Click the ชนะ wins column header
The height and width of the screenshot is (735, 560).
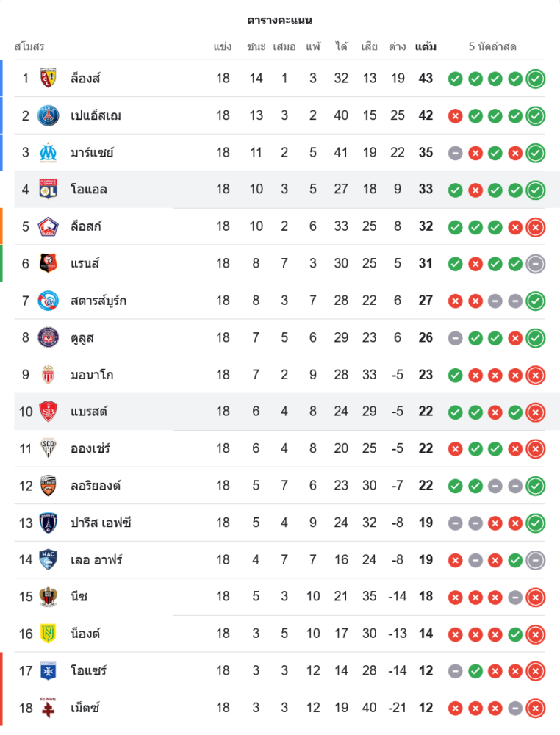(x=256, y=47)
